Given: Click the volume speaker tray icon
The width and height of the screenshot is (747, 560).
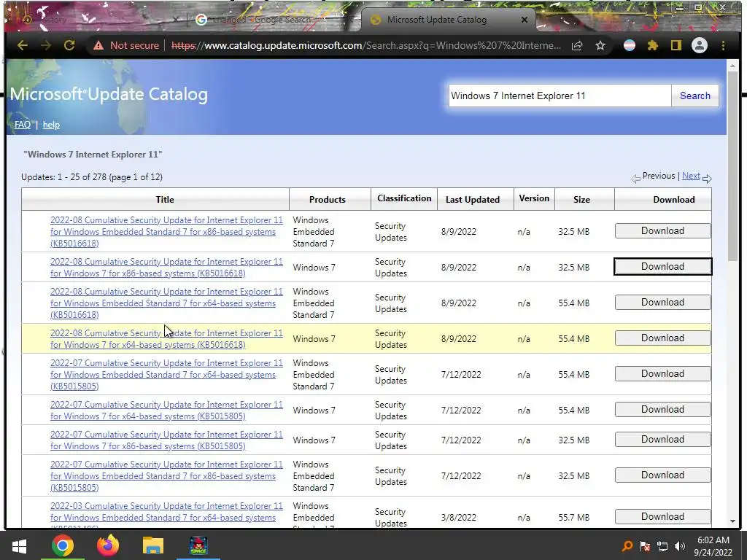Looking at the screenshot, I should tap(680, 546).
